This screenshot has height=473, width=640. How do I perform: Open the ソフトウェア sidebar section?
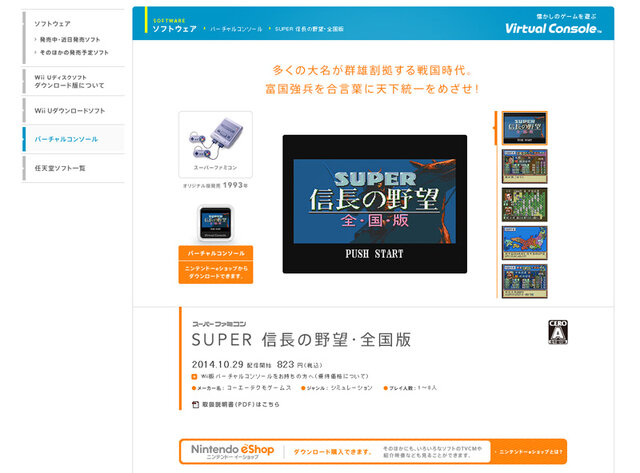tap(52, 24)
